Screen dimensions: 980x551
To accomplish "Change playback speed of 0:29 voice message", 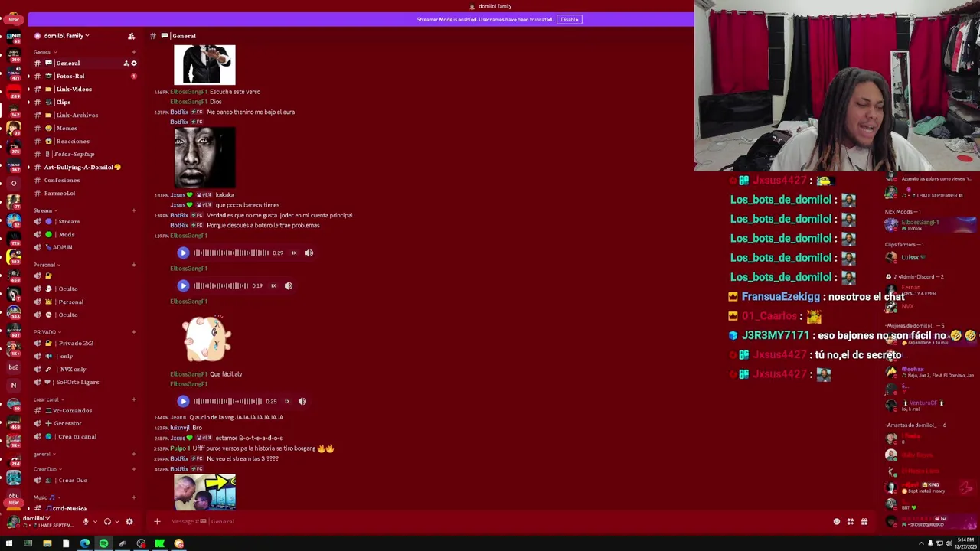I will click(294, 253).
